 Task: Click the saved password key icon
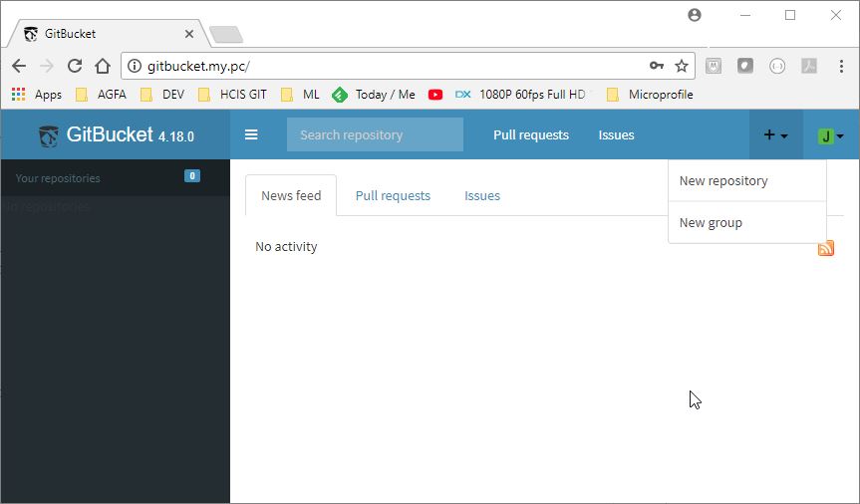tap(656, 66)
